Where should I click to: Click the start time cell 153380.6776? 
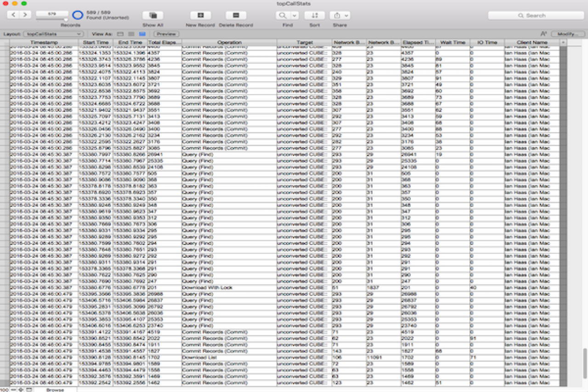pyautogui.click(x=95, y=288)
